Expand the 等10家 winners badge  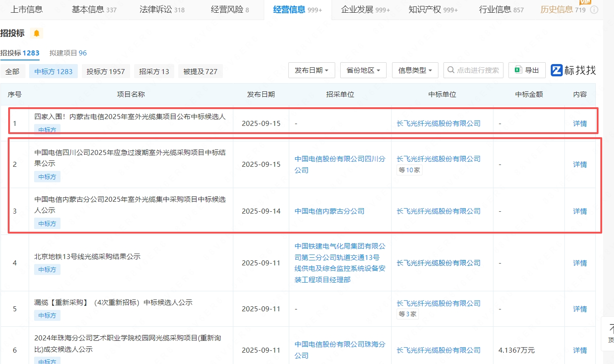pos(409,171)
